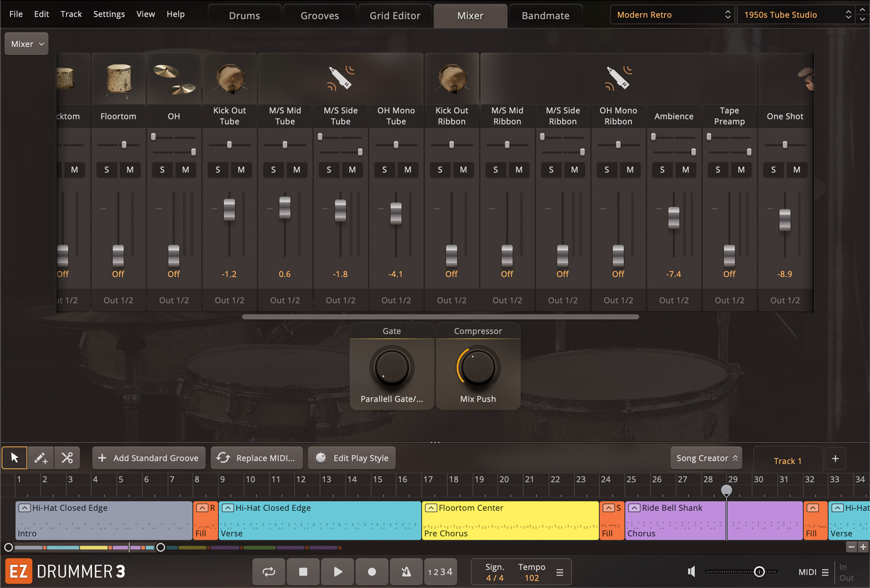The width and height of the screenshot is (870, 588).
Task: Switch to the Grooves tab
Action: (x=320, y=16)
